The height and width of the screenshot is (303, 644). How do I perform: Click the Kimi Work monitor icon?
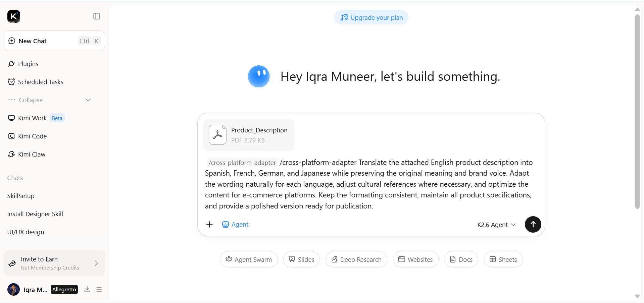click(x=11, y=118)
